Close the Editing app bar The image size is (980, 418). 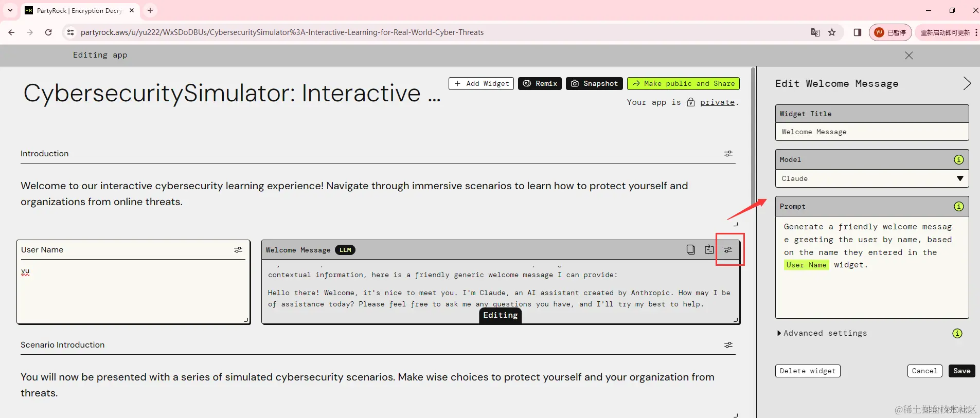[909, 55]
